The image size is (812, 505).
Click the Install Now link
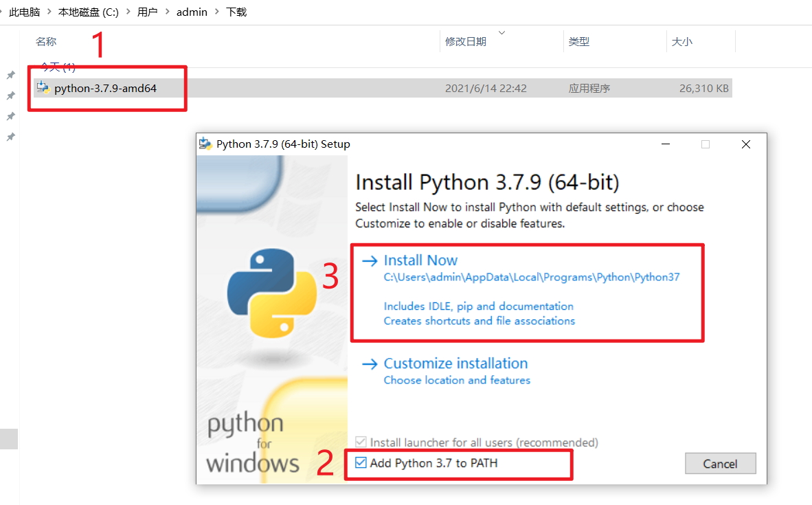coord(420,260)
